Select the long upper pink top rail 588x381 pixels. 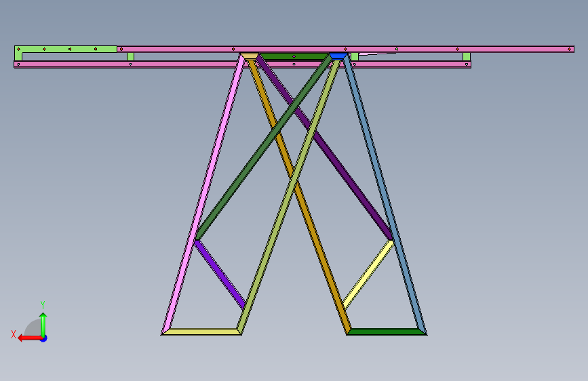(x=345, y=49)
